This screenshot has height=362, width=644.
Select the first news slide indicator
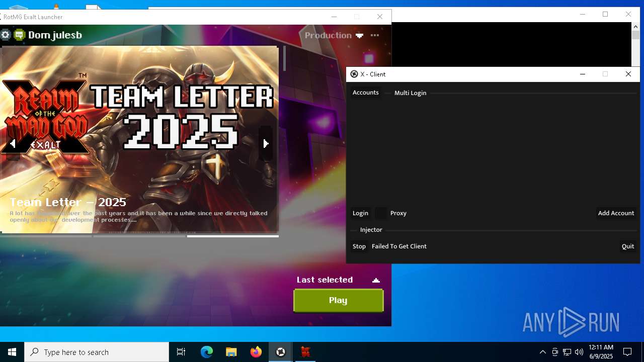tap(46, 236)
